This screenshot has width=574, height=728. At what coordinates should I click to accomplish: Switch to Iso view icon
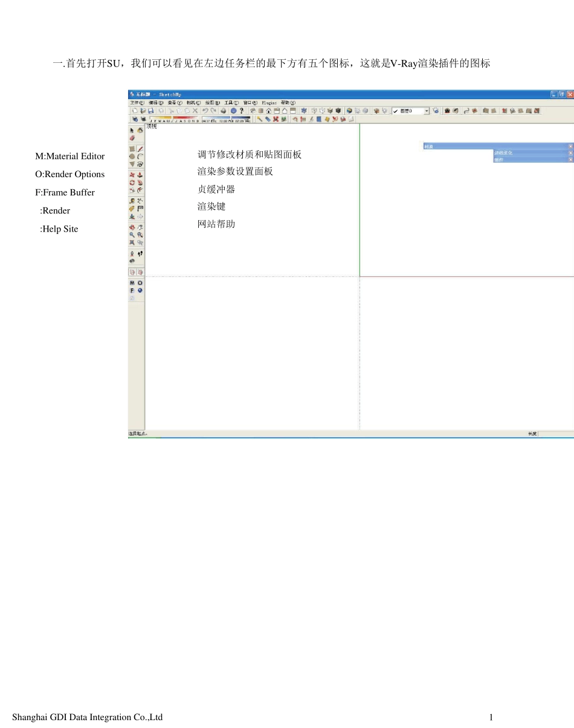253,111
